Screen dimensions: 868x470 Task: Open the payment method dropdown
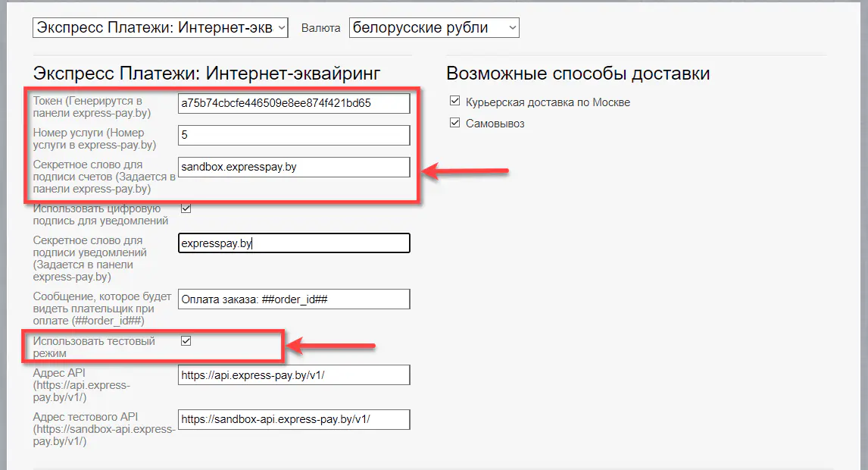point(159,27)
